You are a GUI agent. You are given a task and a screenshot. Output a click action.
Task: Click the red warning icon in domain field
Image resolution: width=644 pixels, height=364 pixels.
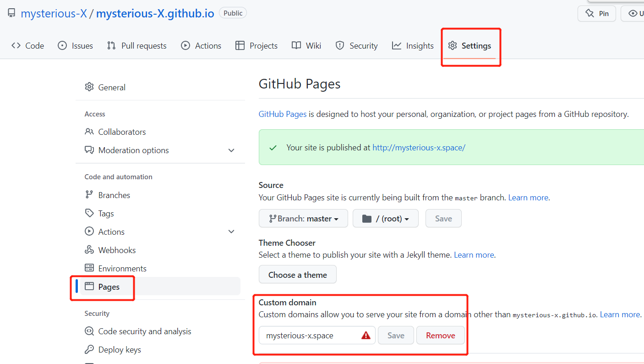coord(366,336)
